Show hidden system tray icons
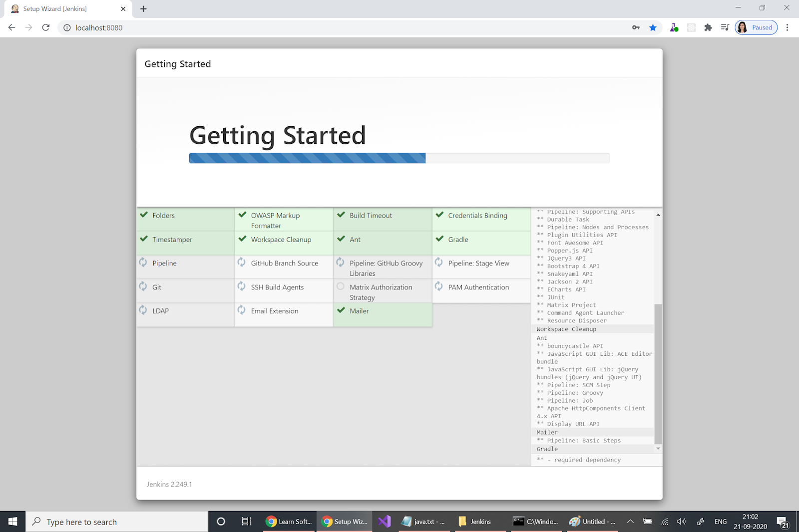799x532 pixels. click(630, 522)
